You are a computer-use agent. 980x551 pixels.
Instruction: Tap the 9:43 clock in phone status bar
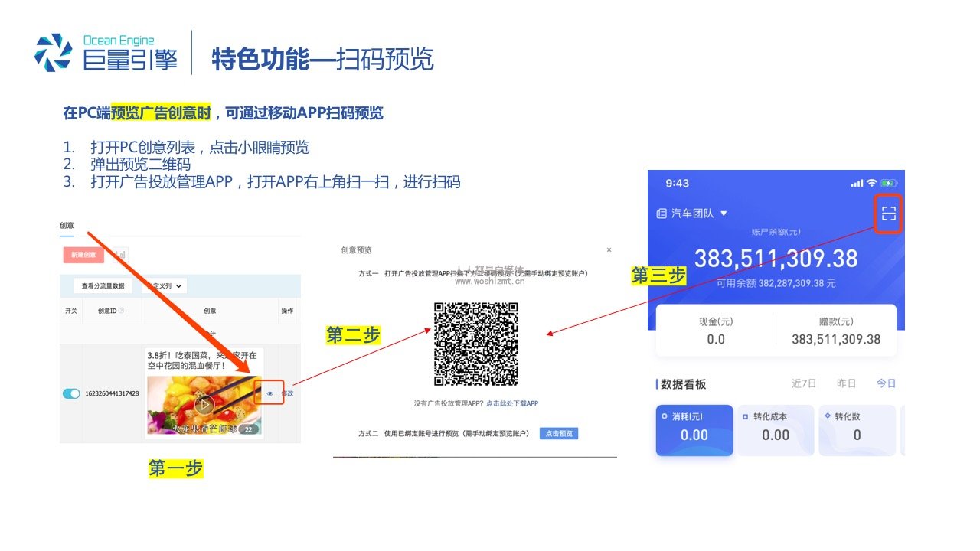tap(678, 184)
